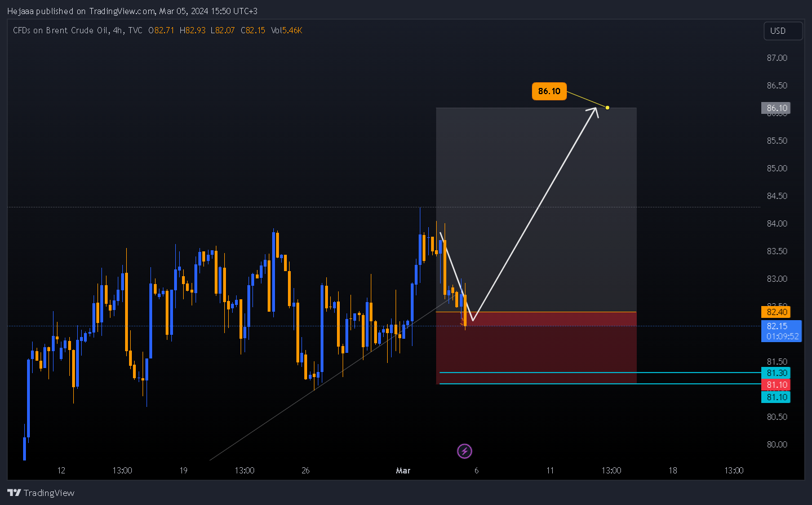Click the open value O82.71
The width and height of the screenshot is (812, 505).
[x=161, y=30]
